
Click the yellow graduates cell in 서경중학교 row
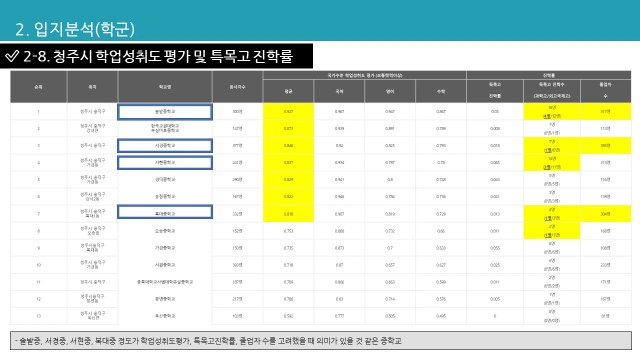coord(606,146)
